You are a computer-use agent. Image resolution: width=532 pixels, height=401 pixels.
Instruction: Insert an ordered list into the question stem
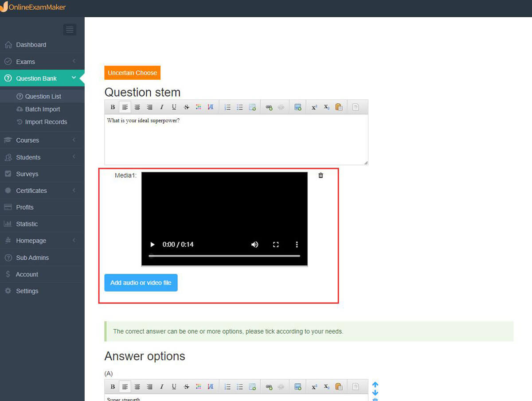pyautogui.click(x=227, y=107)
